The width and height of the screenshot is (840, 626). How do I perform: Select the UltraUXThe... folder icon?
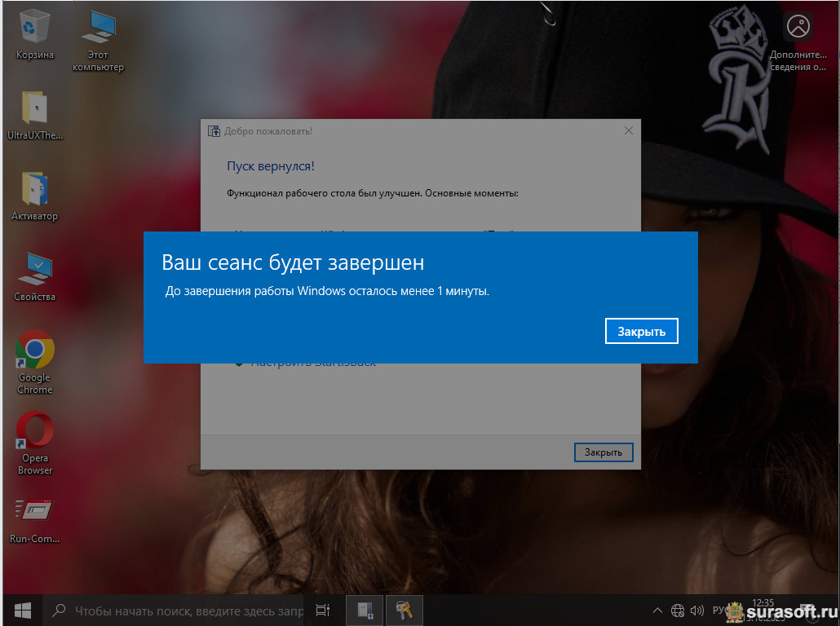pyautogui.click(x=34, y=109)
